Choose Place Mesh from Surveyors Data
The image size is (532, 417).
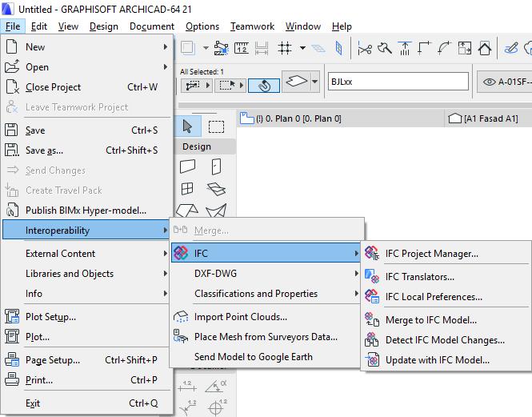point(266,336)
